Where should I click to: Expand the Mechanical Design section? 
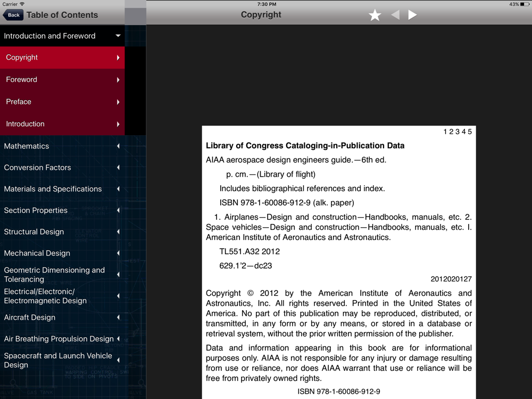(62, 253)
